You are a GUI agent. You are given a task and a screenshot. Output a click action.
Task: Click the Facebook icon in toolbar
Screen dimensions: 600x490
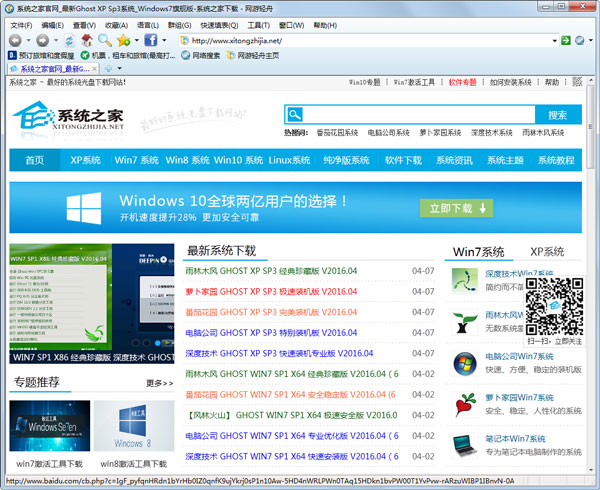pyautogui.click(x=150, y=40)
